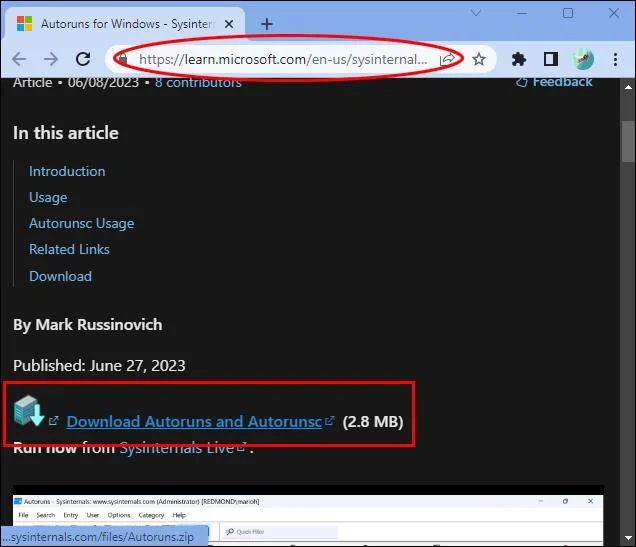Viewport: 636px width, 547px height.
Task: Click Entry in the Autoruns screenshot menu
Action: point(71,515)
